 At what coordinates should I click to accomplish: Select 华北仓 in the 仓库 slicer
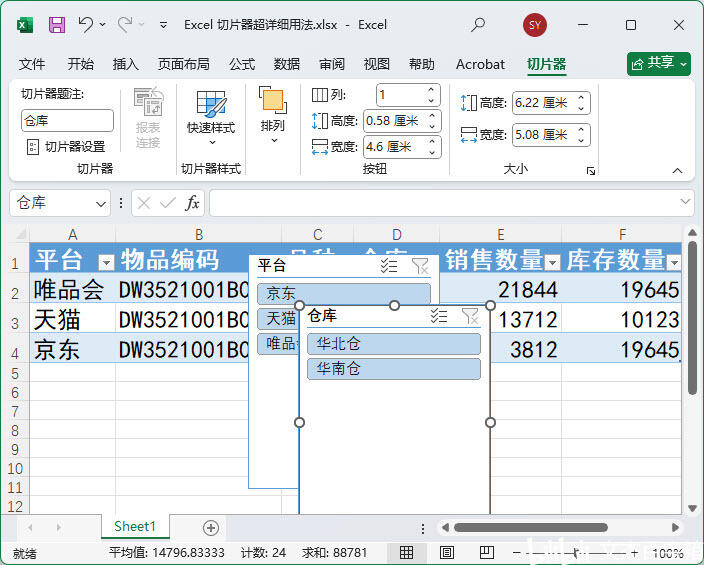coord(393,344)
